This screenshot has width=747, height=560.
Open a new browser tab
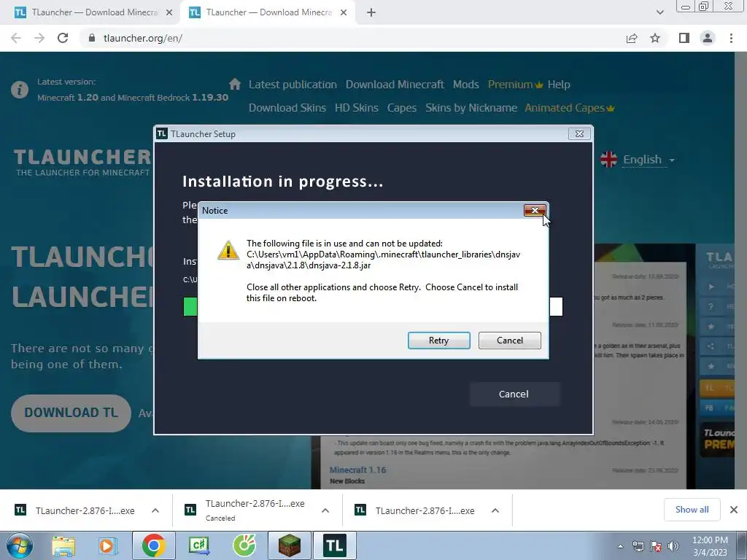pos(371,12)
